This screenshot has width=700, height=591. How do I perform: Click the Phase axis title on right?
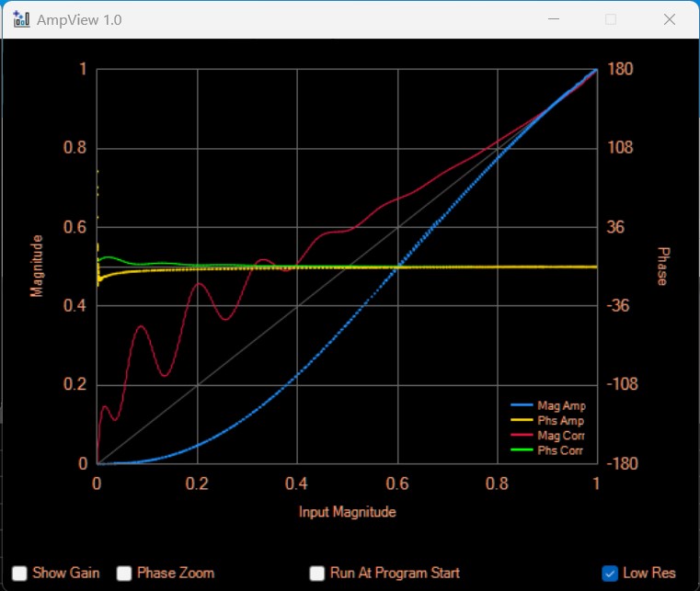[x=662, y=266]
